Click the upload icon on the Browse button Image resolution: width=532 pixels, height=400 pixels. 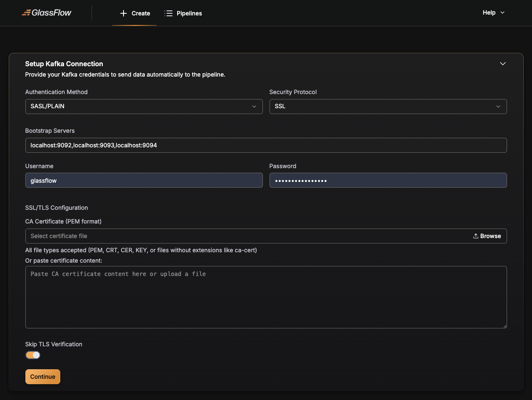coord(475,236)
